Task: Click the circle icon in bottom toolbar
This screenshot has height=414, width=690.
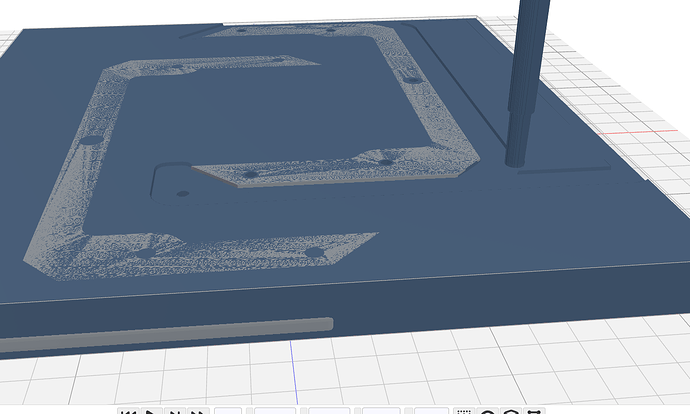Action: 488,411
